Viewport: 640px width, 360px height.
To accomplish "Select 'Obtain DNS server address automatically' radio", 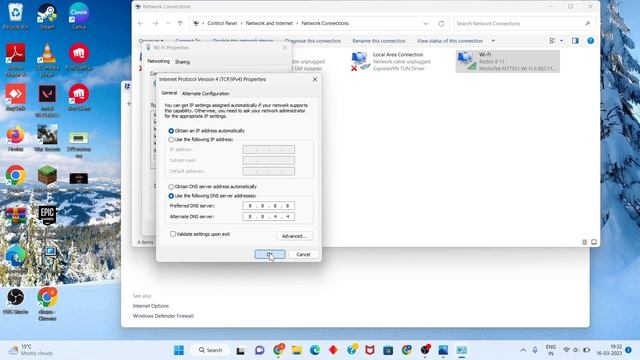I will point(171,187).
